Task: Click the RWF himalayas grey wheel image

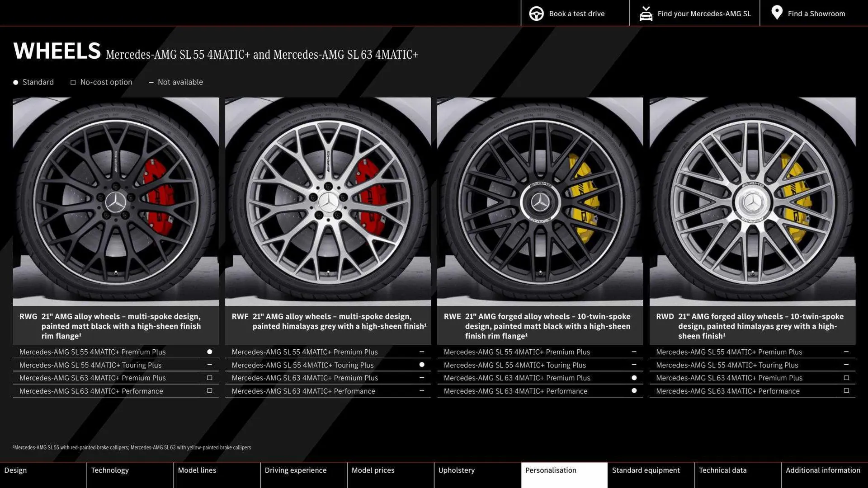Action: coord(328,201)
